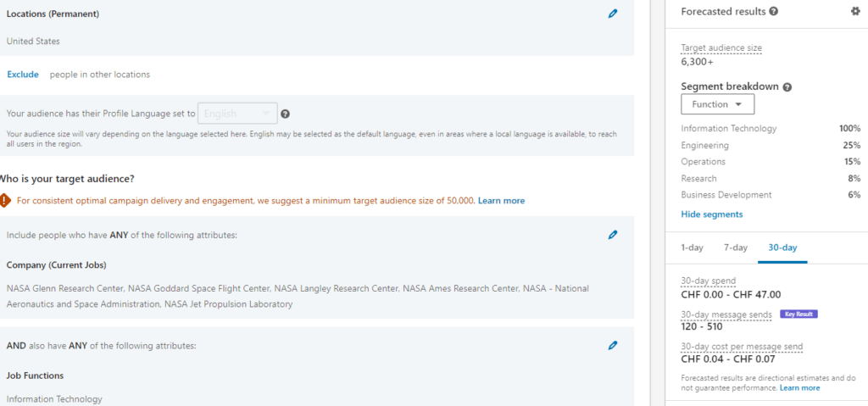This screenshot has width=868, height=406.
Task: Click the 120 - 510 message sends value
Action: [701, 326]
